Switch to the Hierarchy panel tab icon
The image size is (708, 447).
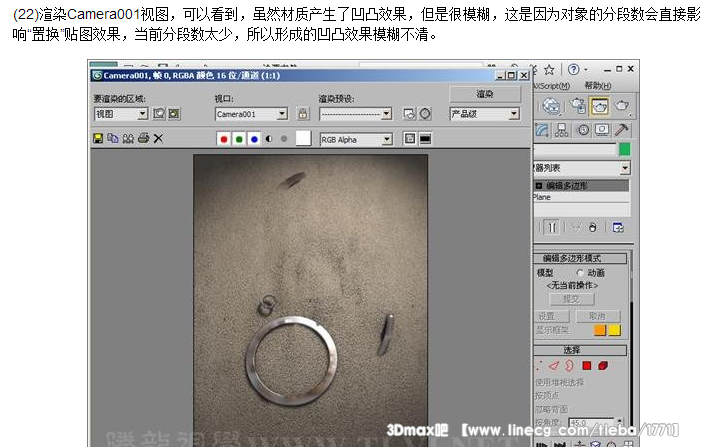click(x=562, y=130)
